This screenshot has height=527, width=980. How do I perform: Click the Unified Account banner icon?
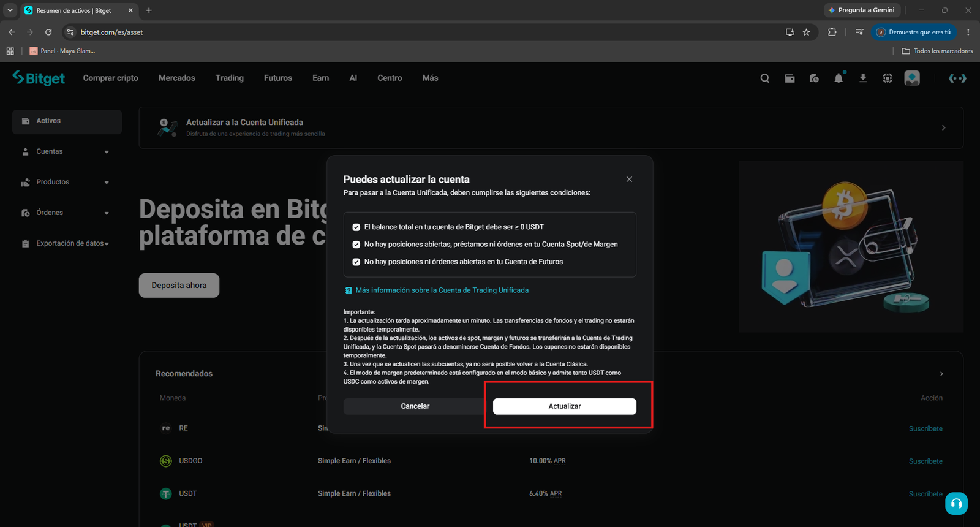point(167,127)
